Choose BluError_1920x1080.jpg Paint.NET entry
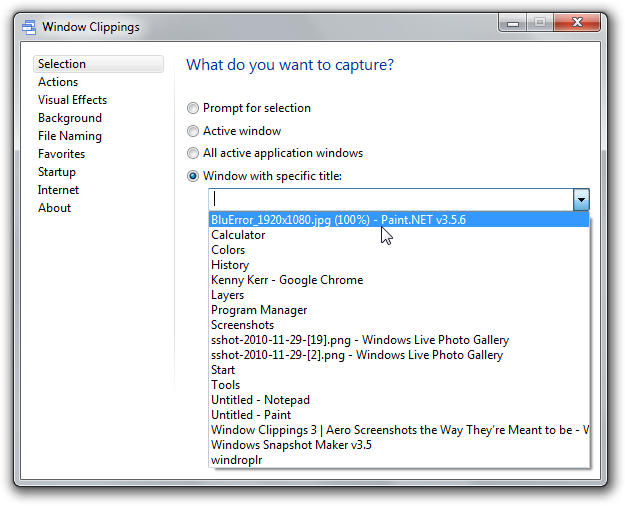The width and height of the screenshot is (625, 506). click(399, 220)
